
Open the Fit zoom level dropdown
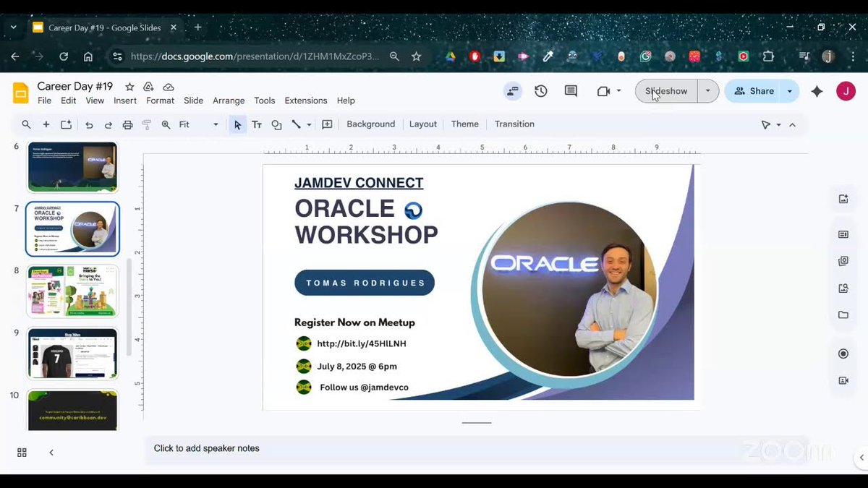tap(198, 124)
